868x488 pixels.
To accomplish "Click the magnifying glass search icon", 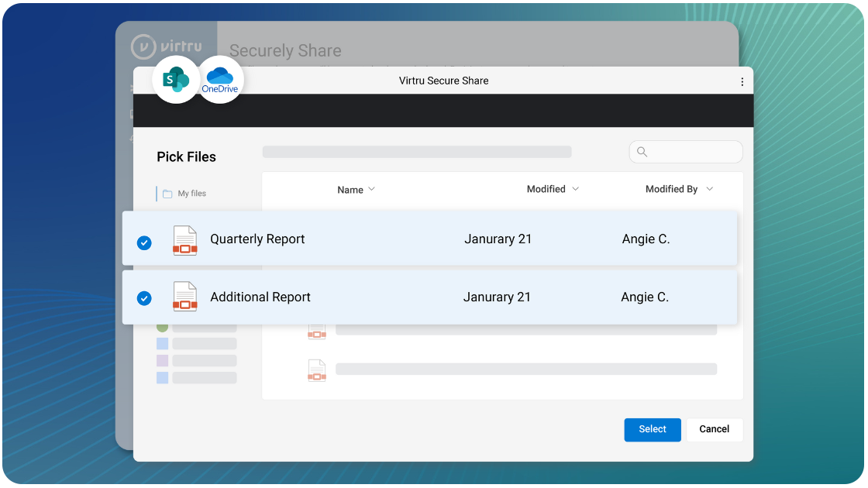I will pos(642,152).
